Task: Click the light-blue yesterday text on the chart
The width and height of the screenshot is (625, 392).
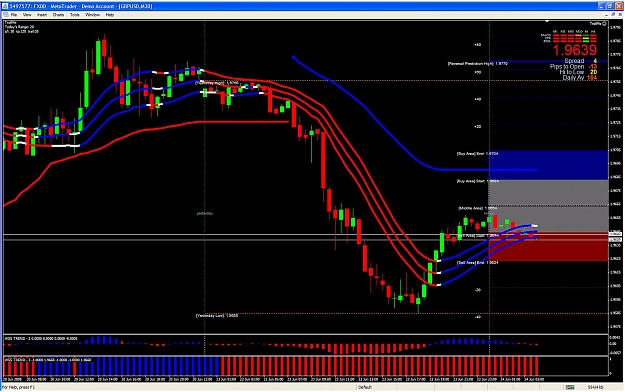Action: point(205,214)
